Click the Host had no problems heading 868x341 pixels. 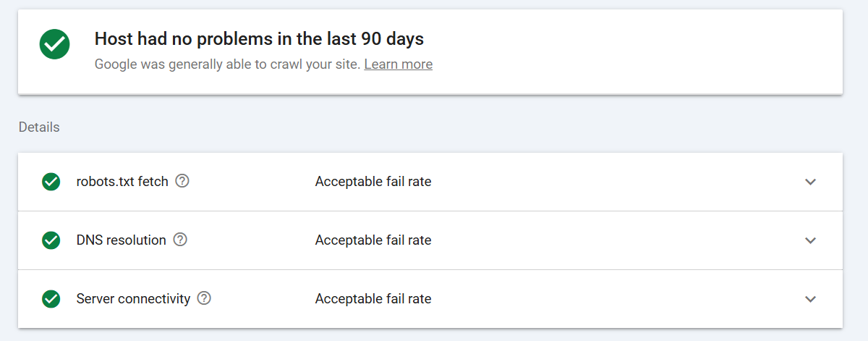coord(259,38)
